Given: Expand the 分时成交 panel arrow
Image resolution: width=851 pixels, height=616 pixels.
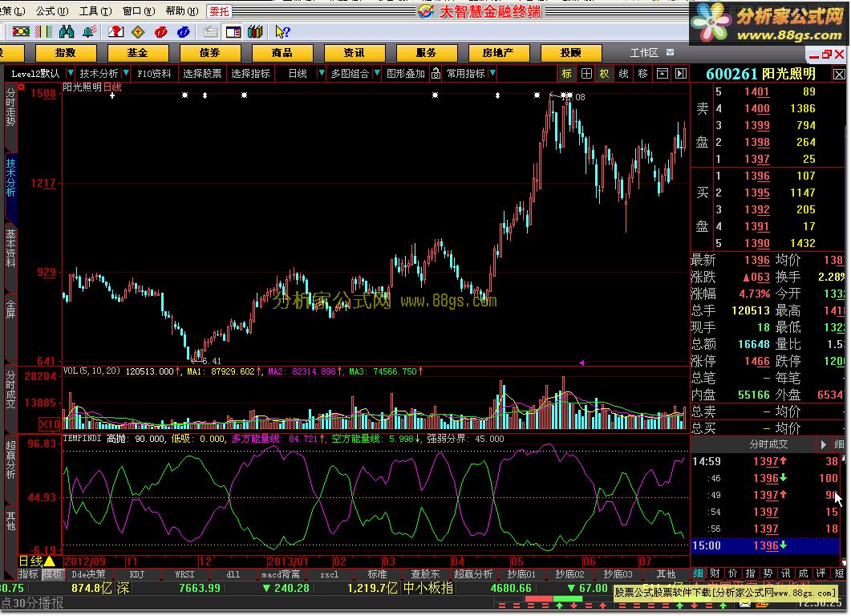Looking at the screenshot, I should (x=823, y=445).
